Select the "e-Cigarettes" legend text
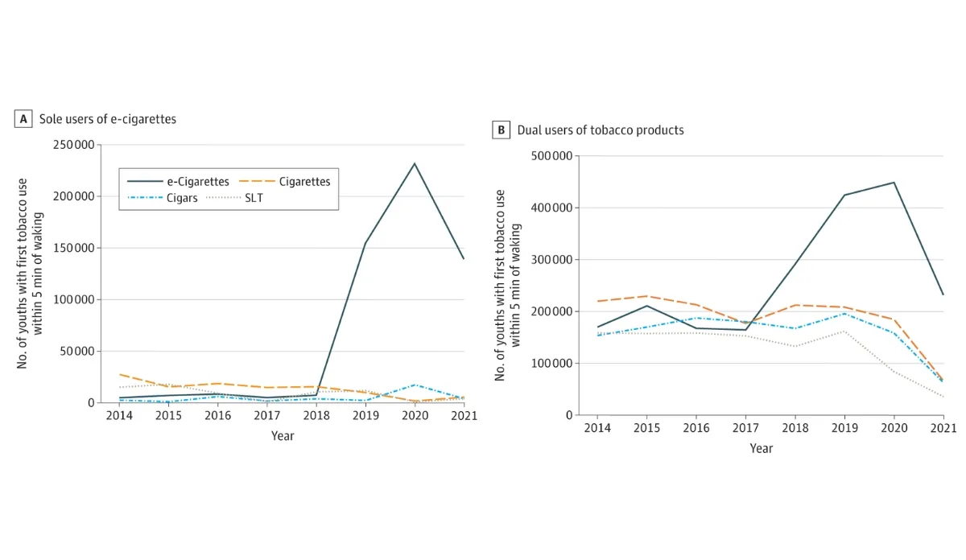966x560 pixels. tap(199, 182)
